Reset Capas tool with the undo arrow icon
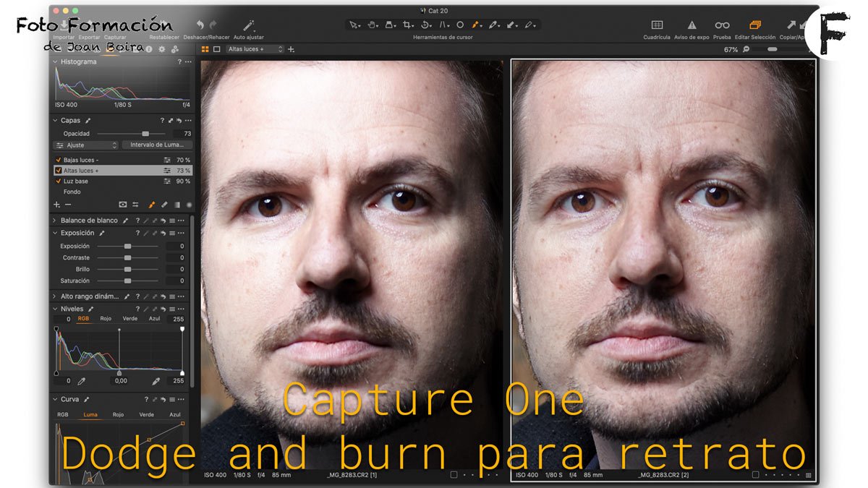 pyautogui.click(x=179, y=121)
